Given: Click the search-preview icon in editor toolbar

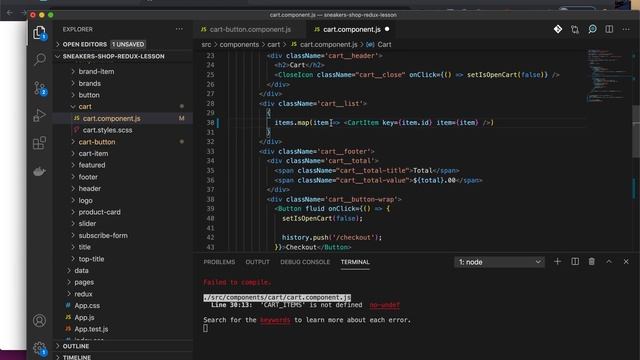Looking at the screenshot, I should click(x=592, y=29).
